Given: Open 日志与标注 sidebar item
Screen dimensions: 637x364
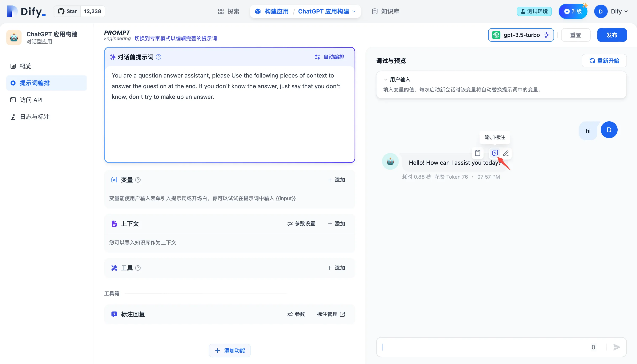Looking at the screenshot, I should (35, 117).
